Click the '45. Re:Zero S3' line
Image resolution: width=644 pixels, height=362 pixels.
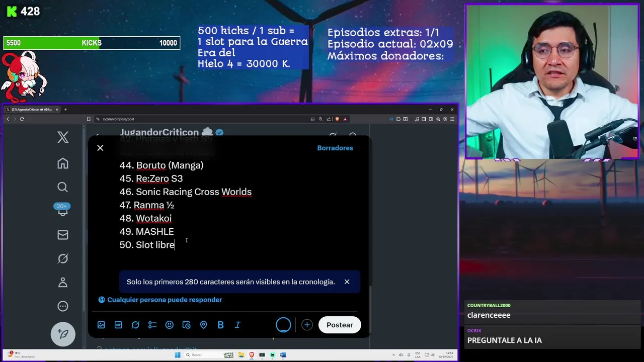pyautogui.click(x=151, y=178)
